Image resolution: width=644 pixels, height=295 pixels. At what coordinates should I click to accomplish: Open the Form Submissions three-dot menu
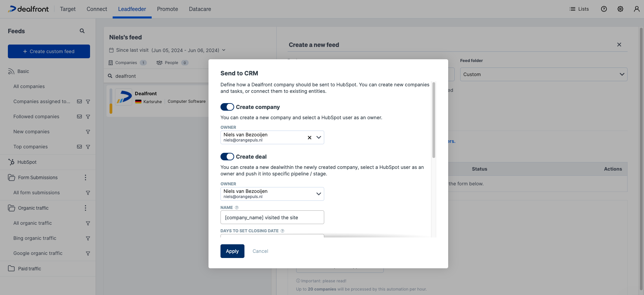coord(86,177)
